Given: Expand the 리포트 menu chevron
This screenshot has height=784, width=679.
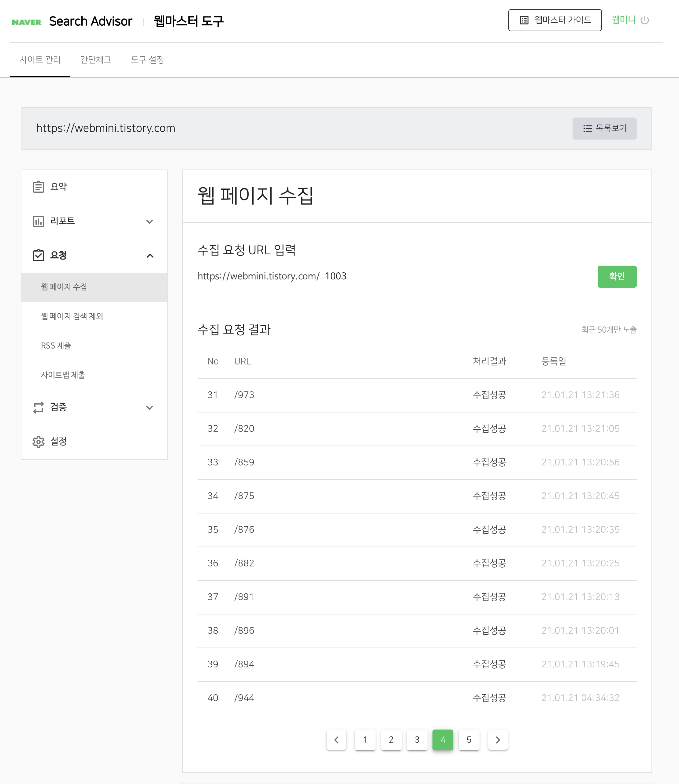Looking at the screenshot, I should (150, 222).
